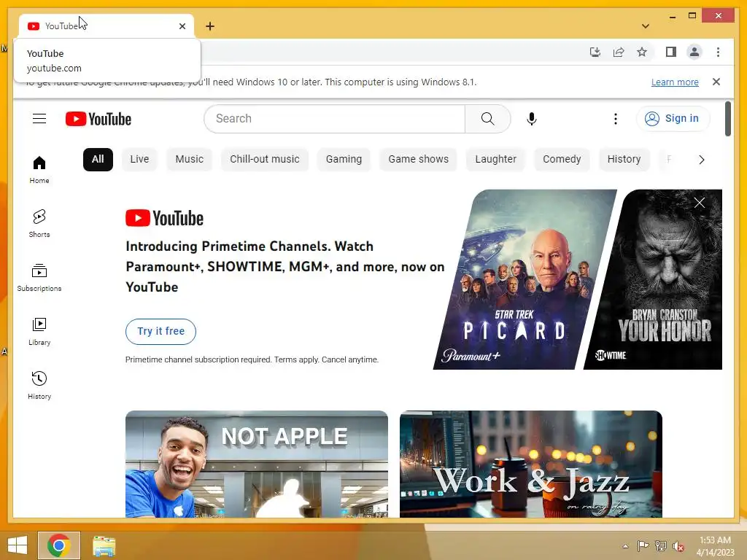This screenshot has width=747, height=560.
Task: Click the muted volume tray icon
Action: 678,546
